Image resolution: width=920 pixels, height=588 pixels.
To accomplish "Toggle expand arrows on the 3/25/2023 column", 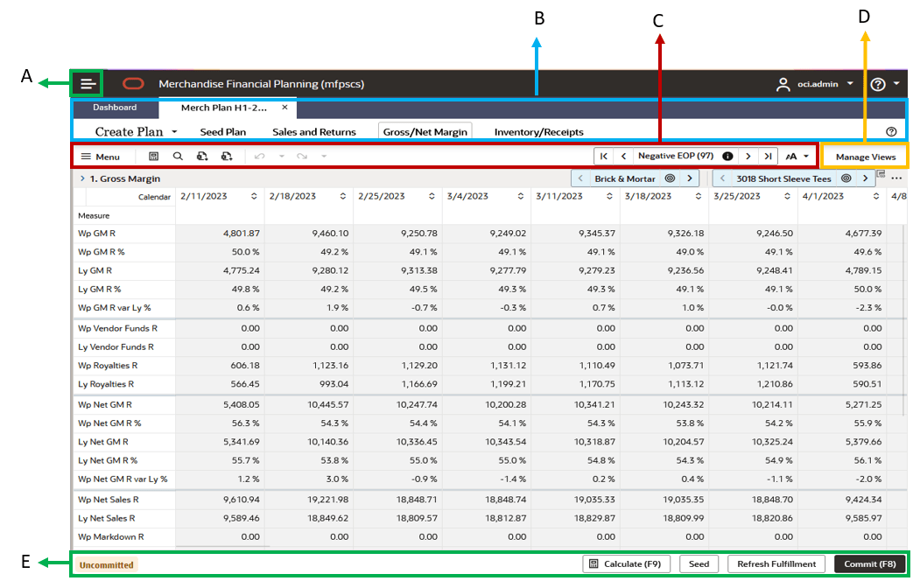I will (787, 196).
